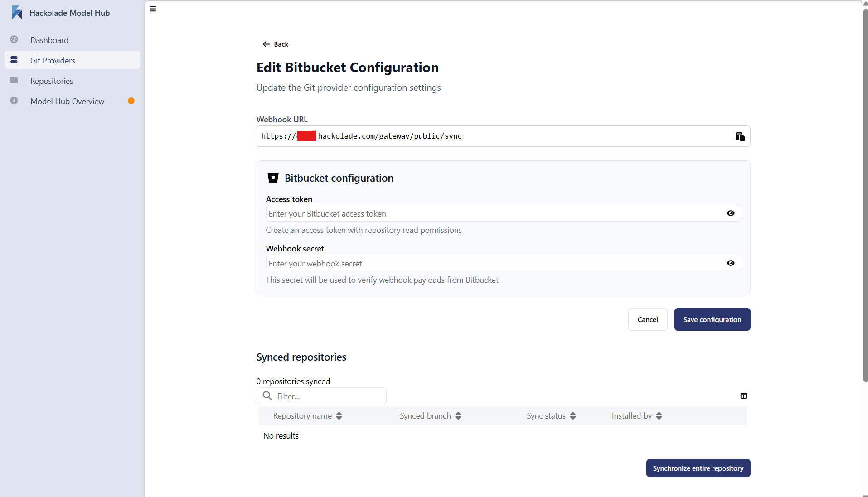Open the column layout icon above the table
This screenshot has height=497, width=868.
pos(743,396)
